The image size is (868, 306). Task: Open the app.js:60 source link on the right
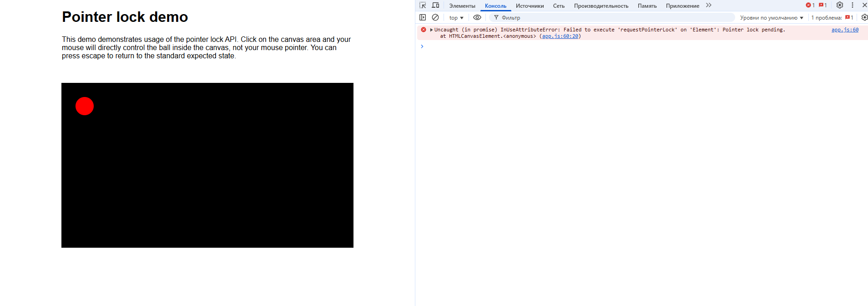pos(845,30)
